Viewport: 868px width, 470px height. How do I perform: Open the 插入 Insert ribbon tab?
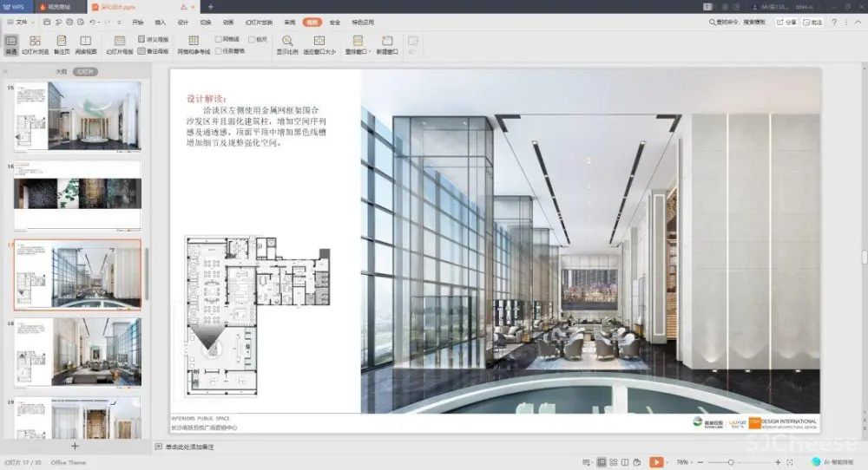point(161,22)
